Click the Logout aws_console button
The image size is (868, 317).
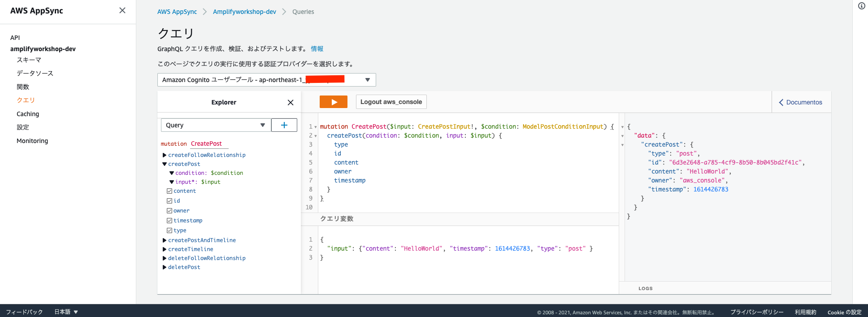coord(391,102)
